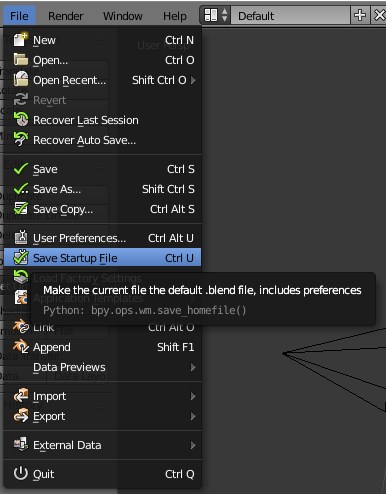Click the Recover Last Session icon
Viewport: 386px width, 494px height.
pos(21,119)
